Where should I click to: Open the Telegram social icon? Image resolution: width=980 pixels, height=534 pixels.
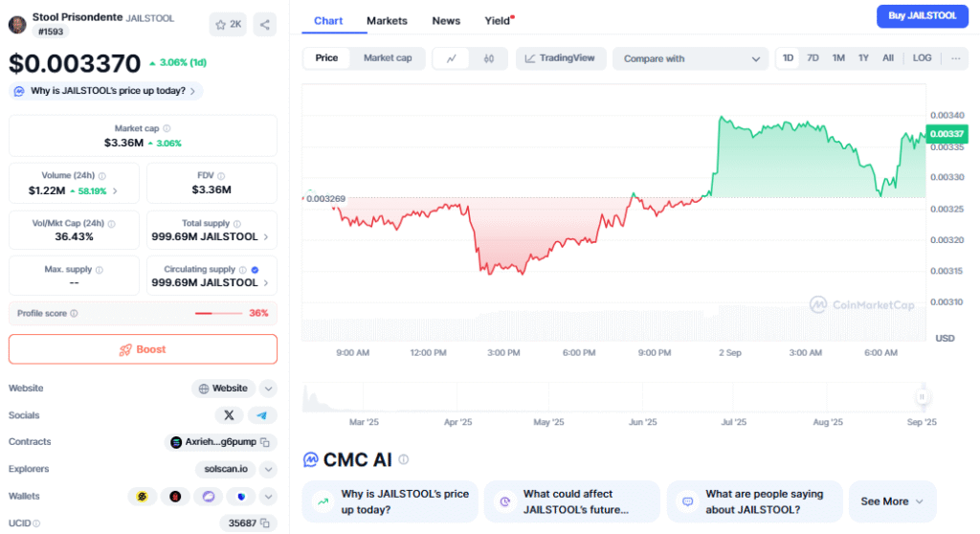[x=262, y=415]
